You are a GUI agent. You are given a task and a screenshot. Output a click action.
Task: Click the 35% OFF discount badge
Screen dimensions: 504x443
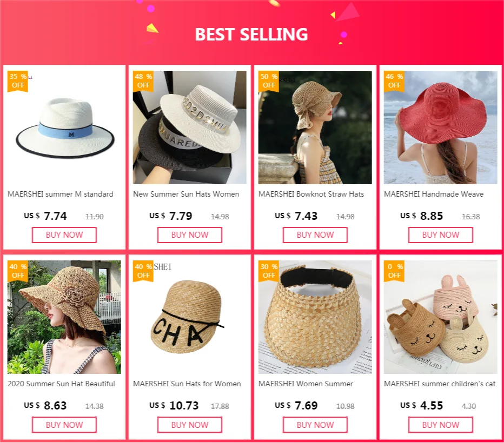pos(18,81)
